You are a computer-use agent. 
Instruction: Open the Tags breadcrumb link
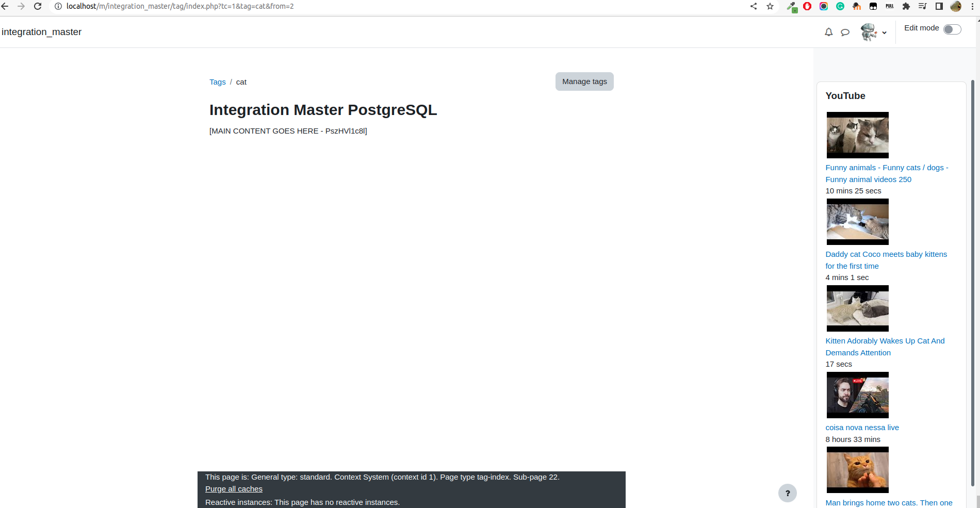click(218, 82)
